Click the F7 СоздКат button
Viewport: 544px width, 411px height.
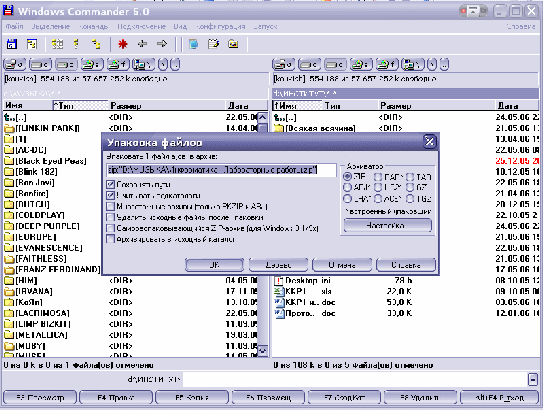(344, 397)
